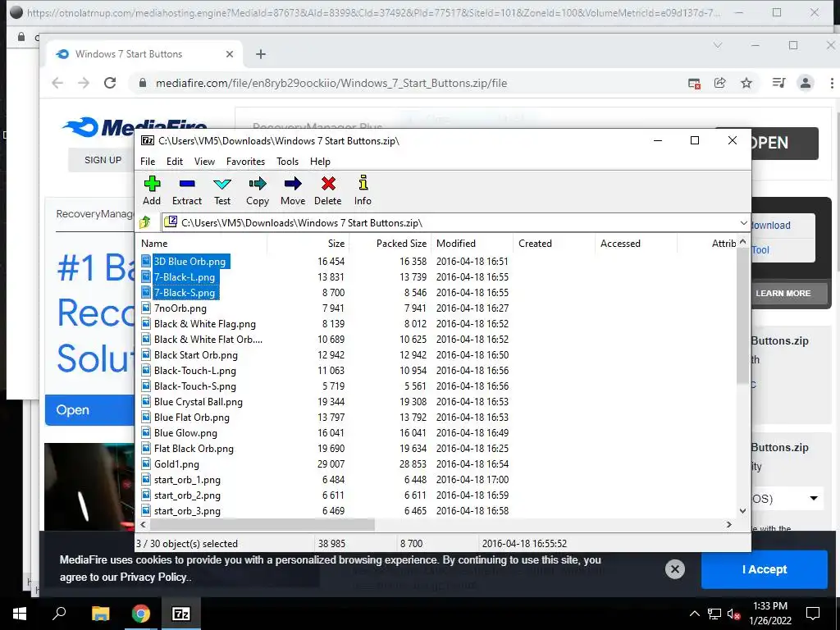The height and width of the screenshot is (630, 840).
Task: Select the file Blue Glow.png
Action: [185, 432]
